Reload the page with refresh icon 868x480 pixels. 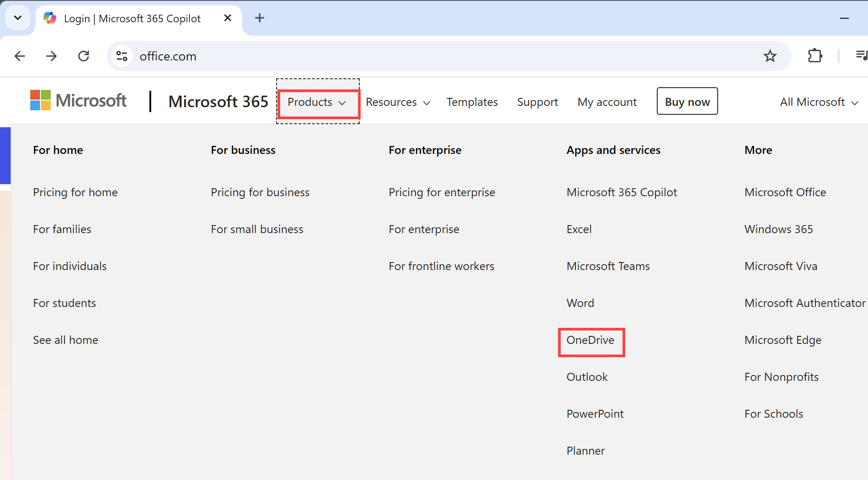84,56
